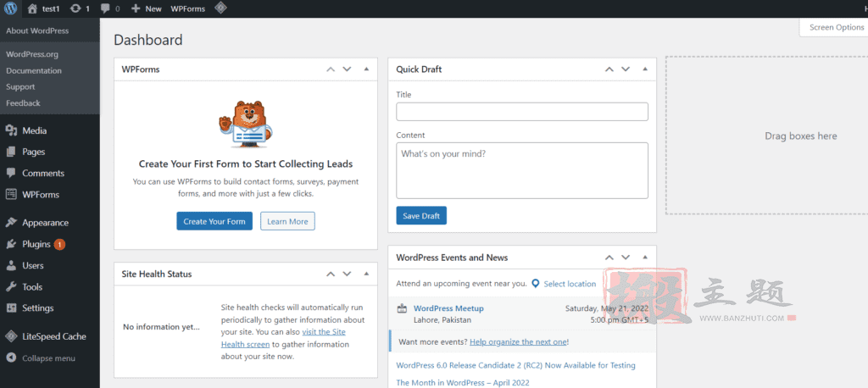Click Help organize the next one link
This screenshot has width=868, height=388.
coord(518,342)
